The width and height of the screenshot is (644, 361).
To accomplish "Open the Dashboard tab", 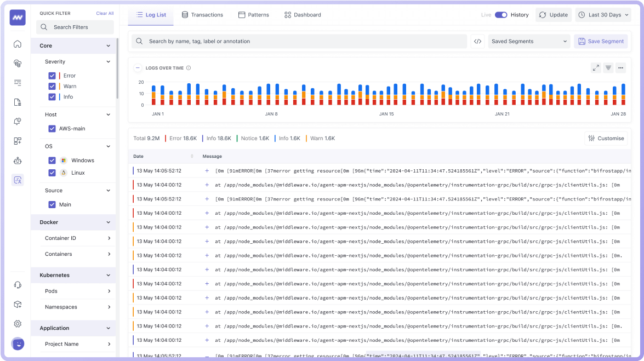I will tap(303, 15).
